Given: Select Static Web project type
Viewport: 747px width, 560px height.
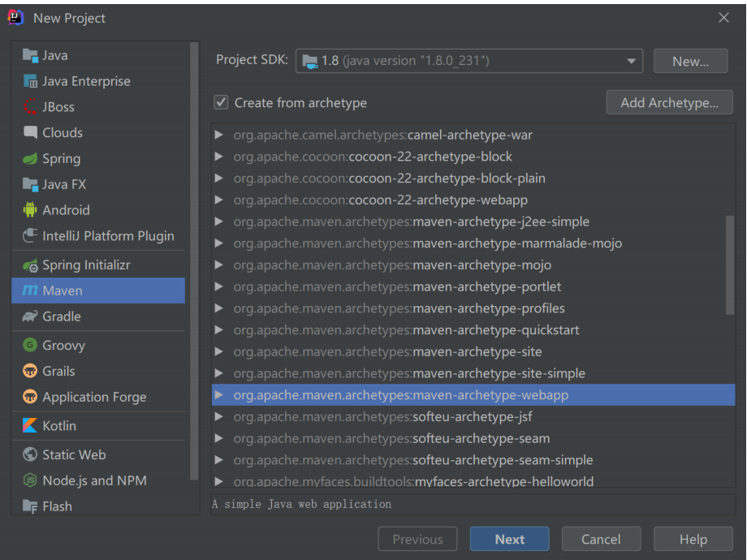Looking at the screenshot, I should pyautogui.click(x=98, y=454).
